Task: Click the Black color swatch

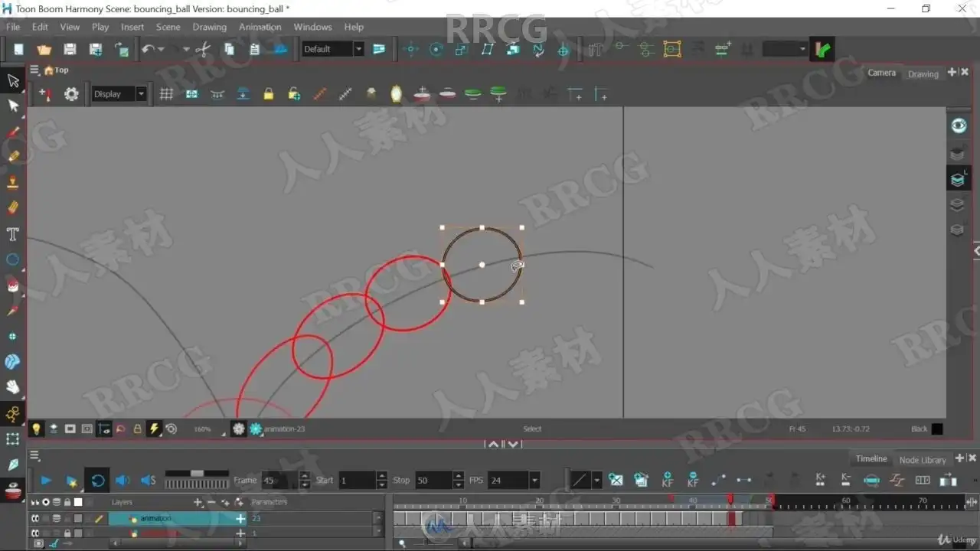Action: [x=937, y=429]
